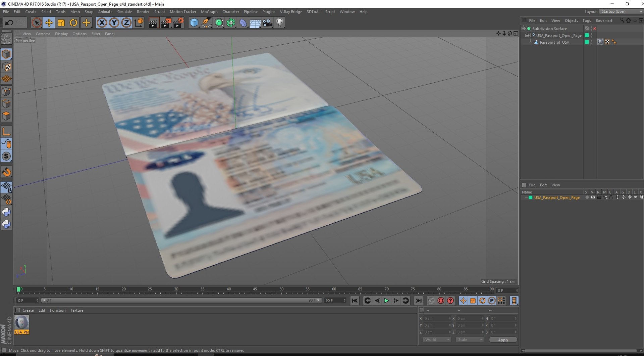Open Function menu in Material Manager
The height and width of the screenshot is (356, 644).
click(x=58, y=310)
